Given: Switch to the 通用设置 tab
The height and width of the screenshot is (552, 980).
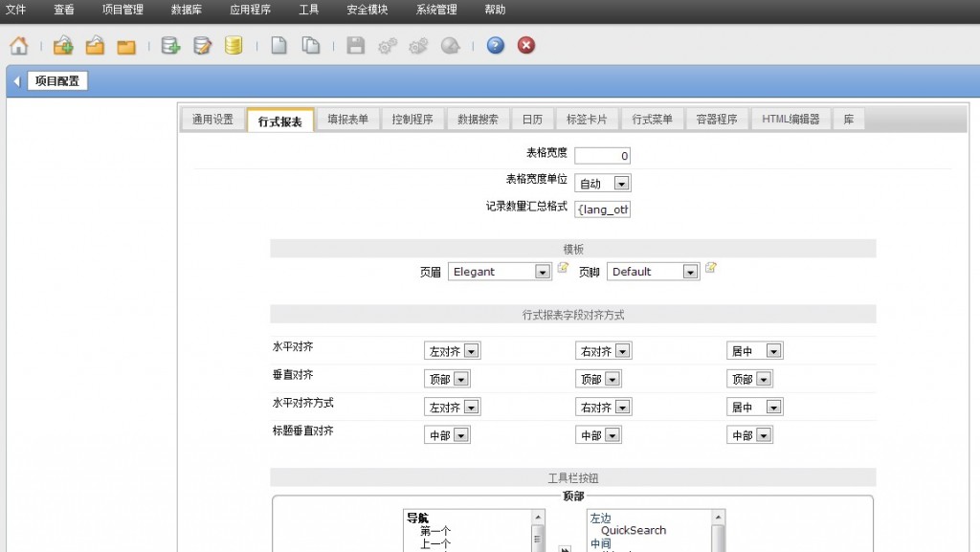Looking at the screenshot, I should (212, 120).
